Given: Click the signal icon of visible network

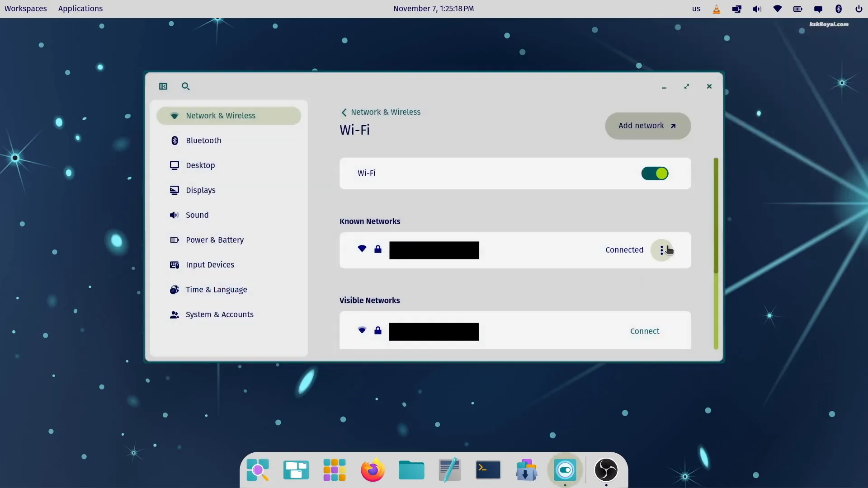Looking at the screenshot, I should click(x=362, y=330).
